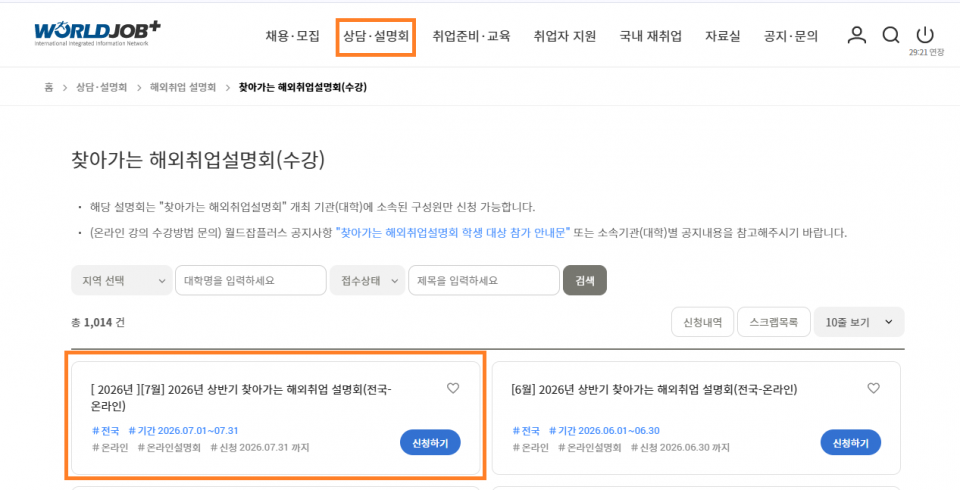The image size is (960, 490).
Task: Open the 지역 선택 dropdown
Action: 122,281
